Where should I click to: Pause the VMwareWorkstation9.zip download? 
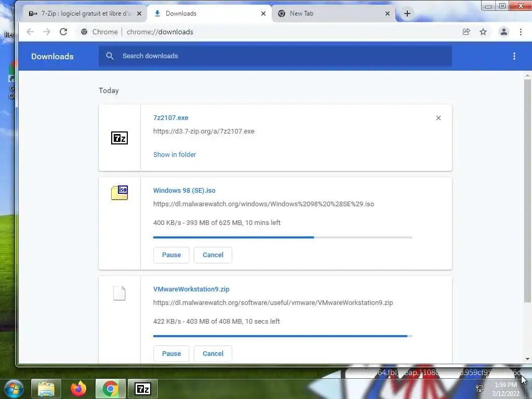tap(171, 353)
